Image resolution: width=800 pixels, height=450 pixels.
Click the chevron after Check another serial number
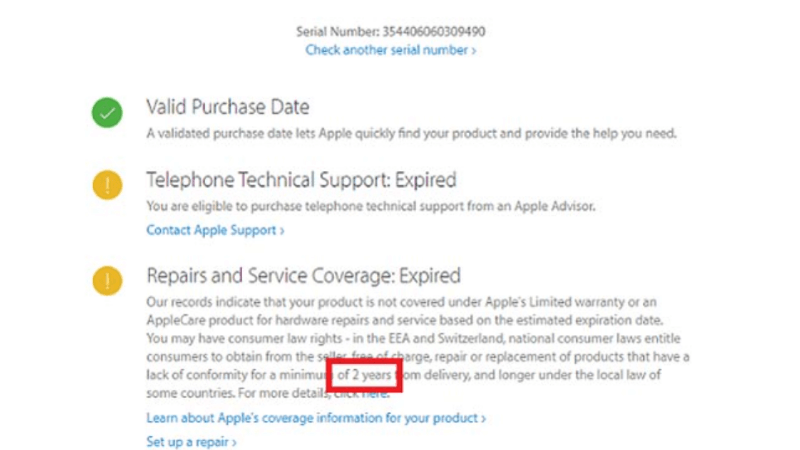coord(473,49)
